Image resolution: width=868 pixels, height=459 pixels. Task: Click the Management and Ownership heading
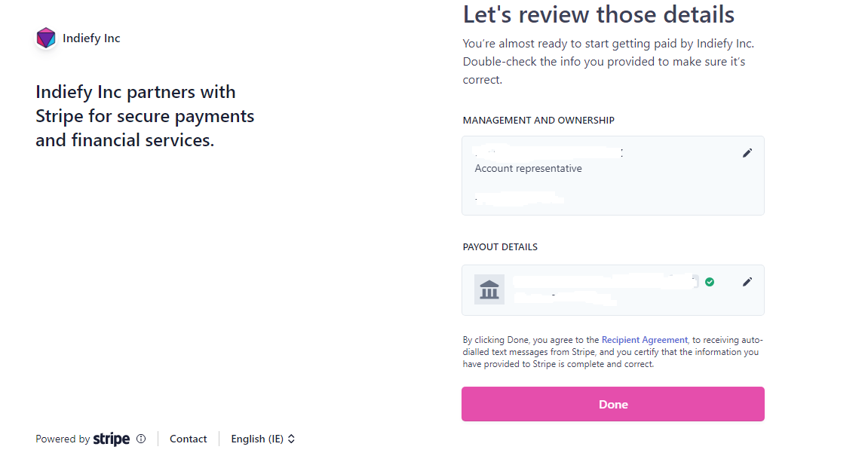[538, 120]
